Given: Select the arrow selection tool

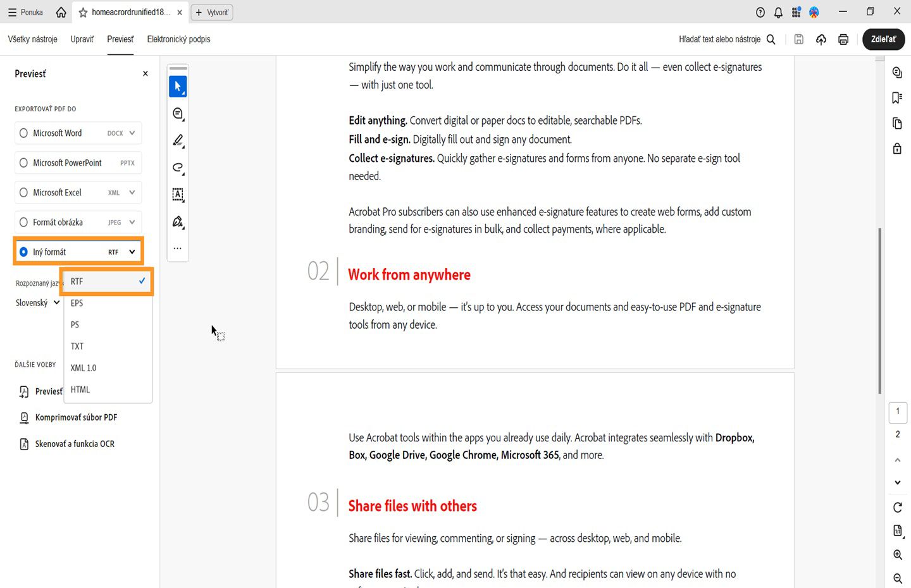Looking at the screenshot, I should point(178,87).
